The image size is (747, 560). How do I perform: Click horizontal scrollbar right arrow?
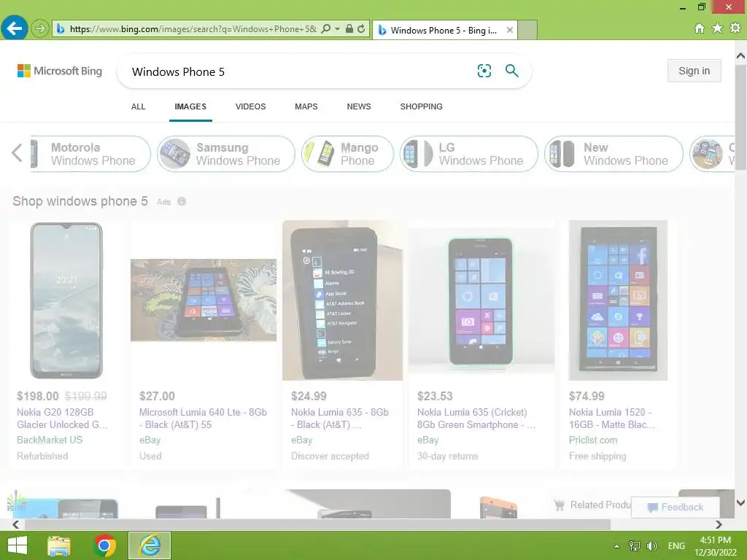tap(719, 524)
